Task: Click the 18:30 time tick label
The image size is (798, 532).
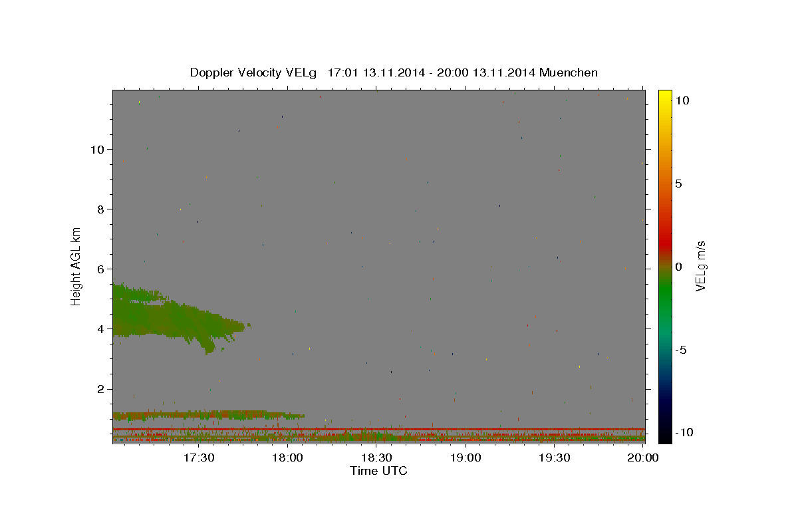Action: (376, 458)
